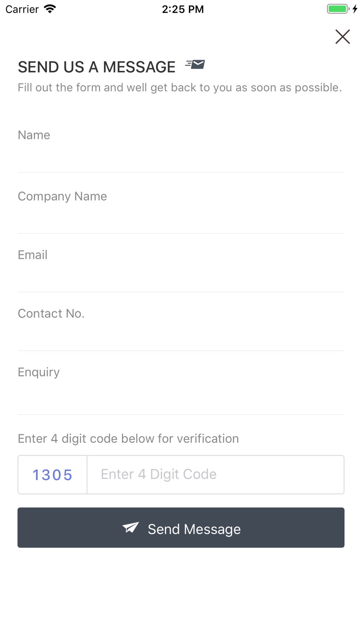Tap the 1305 verification code box
This screenshot has width=362, height=644.
coord(52,474)
